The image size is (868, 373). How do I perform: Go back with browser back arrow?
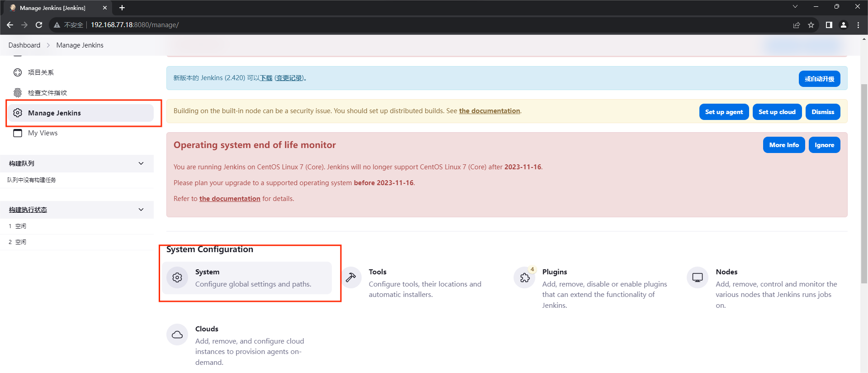[x=10, y=25]
